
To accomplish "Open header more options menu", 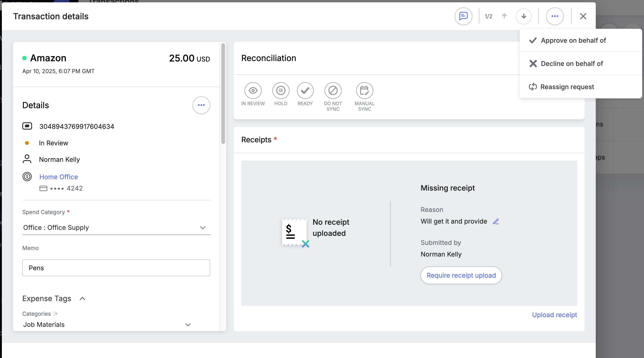I will (x=555, y=16).
